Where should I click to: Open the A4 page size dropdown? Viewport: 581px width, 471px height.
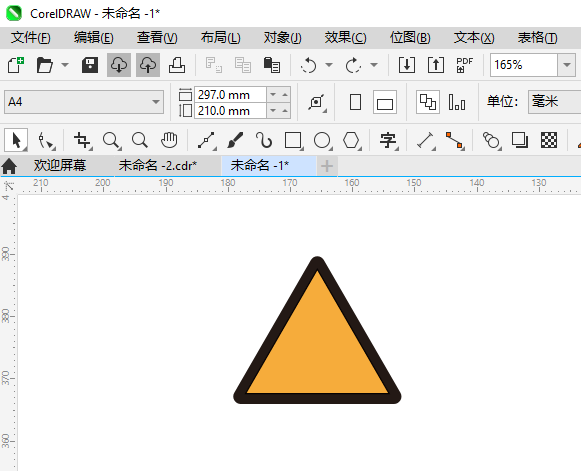[84, 102]
